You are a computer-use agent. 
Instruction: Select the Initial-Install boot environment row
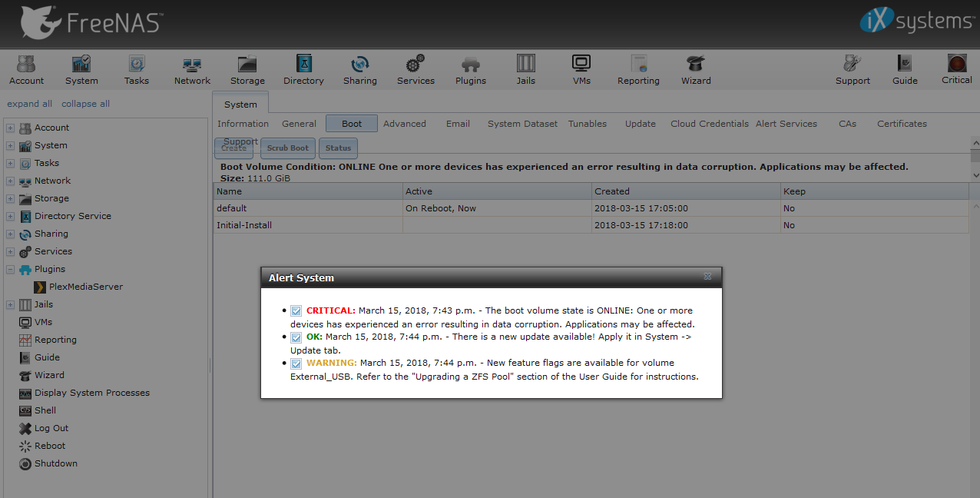(591, 225)
